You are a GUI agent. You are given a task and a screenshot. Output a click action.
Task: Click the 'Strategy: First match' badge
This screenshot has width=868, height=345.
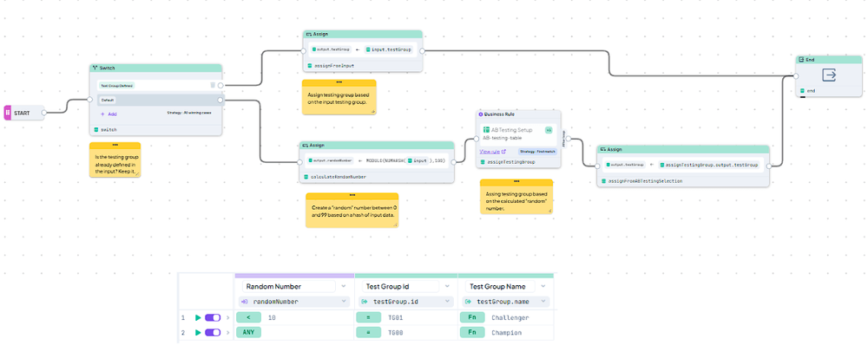pyautogui.click(x=537, y=151)
